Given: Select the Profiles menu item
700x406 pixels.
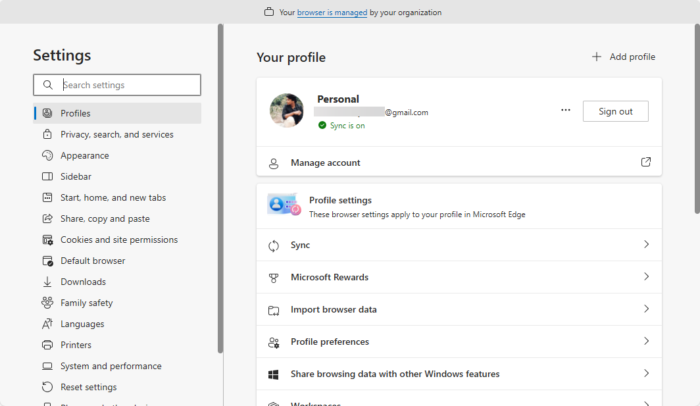Looking at the screenshot, I should coord(75,113).
